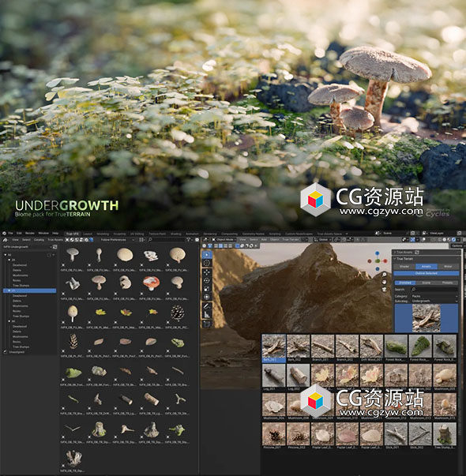The width and height of the screenshot is (466, 476).
Task: Toggle camera view navigation icon
Action: coord(385,289)
